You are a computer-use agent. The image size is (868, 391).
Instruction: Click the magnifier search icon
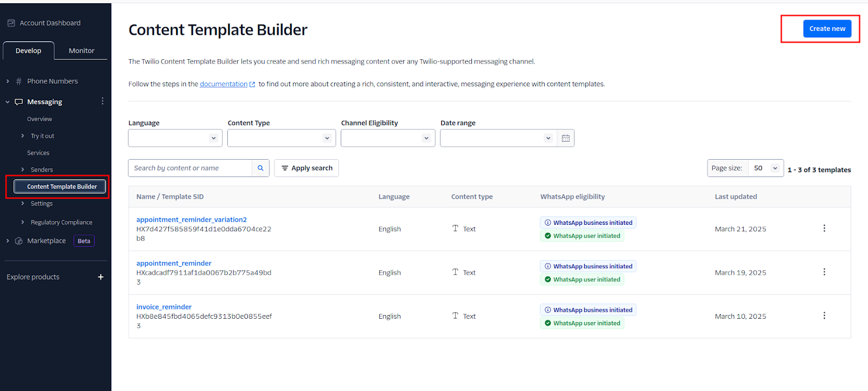[260, 168]
